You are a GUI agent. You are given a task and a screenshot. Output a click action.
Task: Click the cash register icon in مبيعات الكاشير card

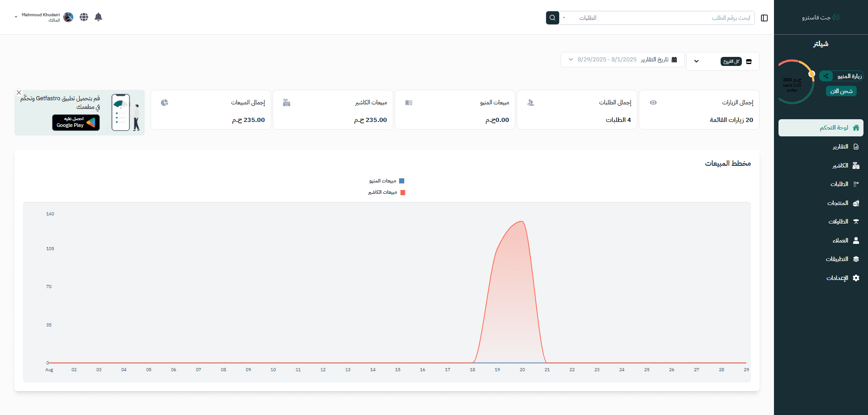coord(287,103)
